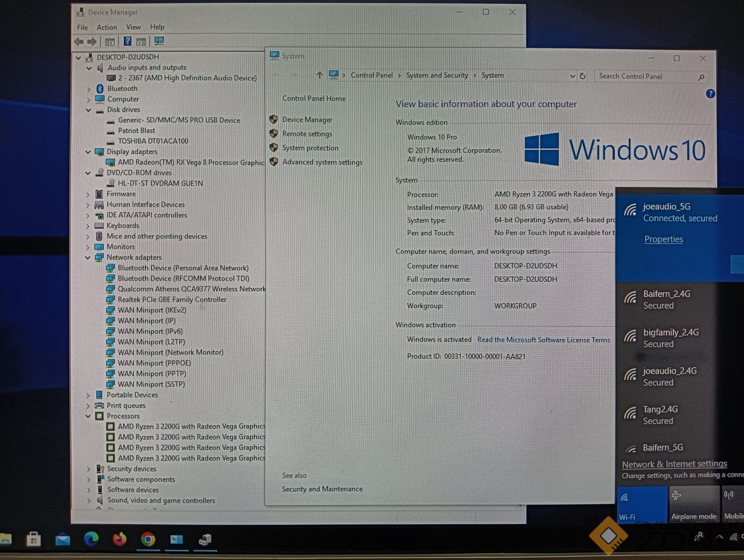
Task: Open Firefox from the taskbar
Action: 119,539
